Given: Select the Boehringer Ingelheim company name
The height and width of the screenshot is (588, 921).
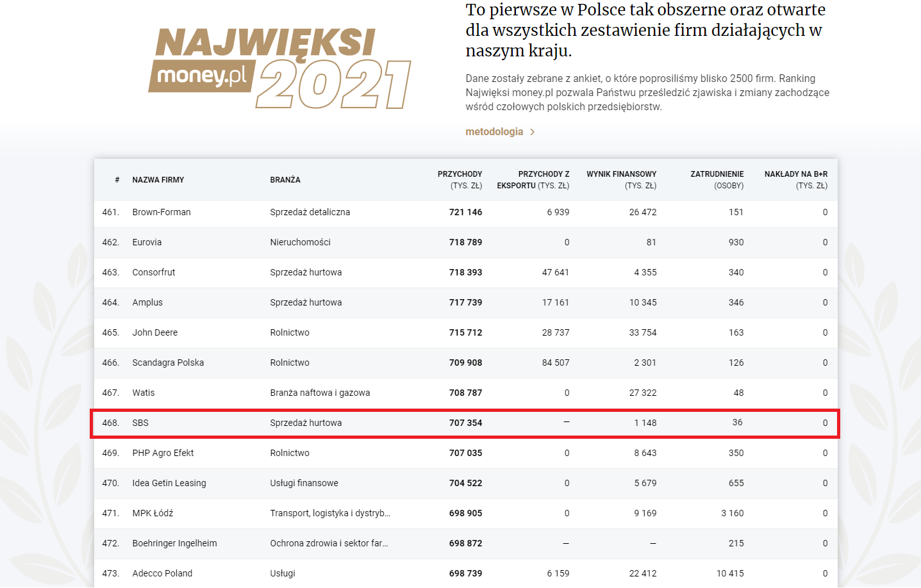Looking at the screenshot, I should [174, 543].
